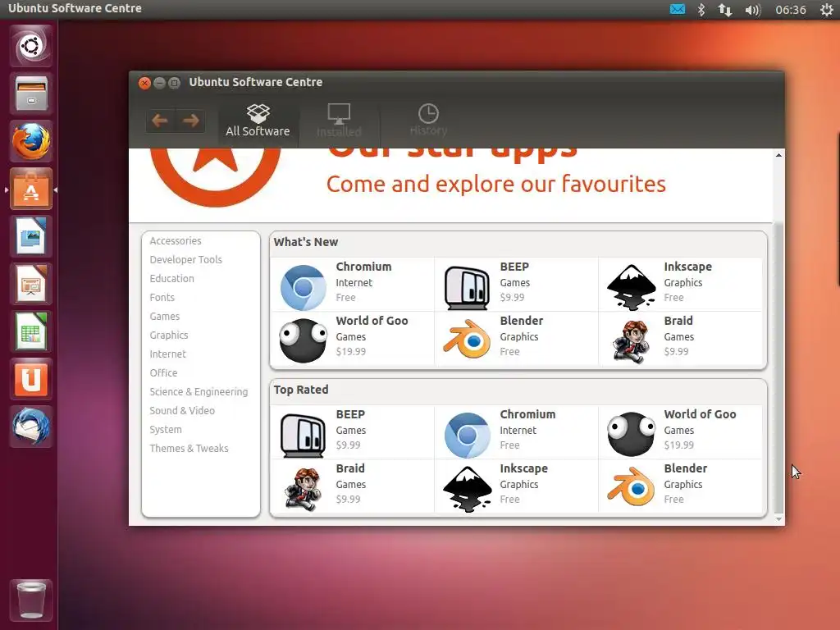Launch Firefox from the launcher
840x630 pixels.
[30, 141]
